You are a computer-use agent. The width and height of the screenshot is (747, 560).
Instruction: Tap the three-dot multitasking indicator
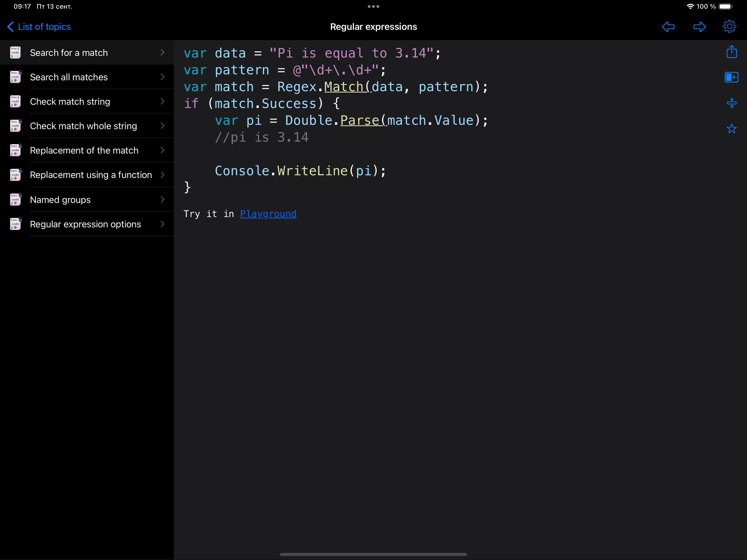click(373, 7)
